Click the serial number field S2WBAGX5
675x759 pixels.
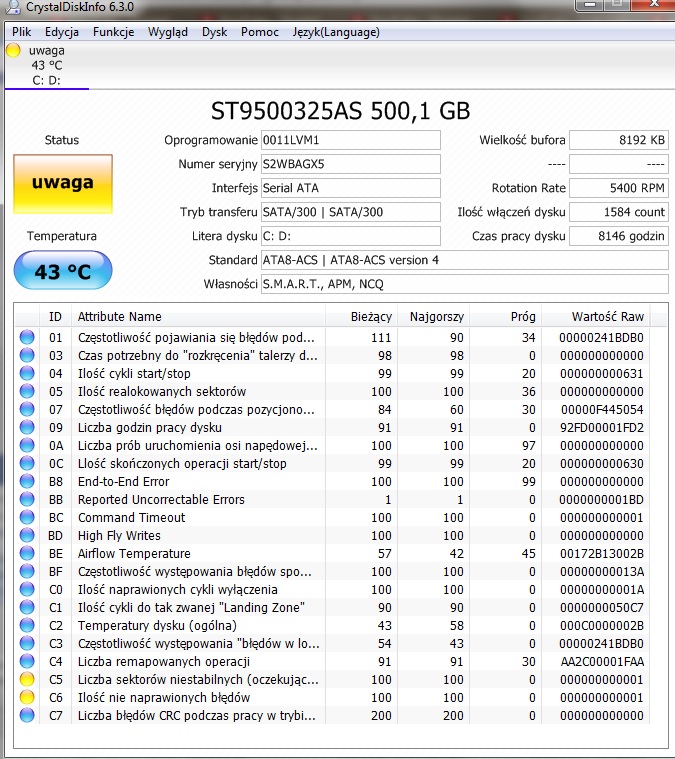click(x=351, y=164)
